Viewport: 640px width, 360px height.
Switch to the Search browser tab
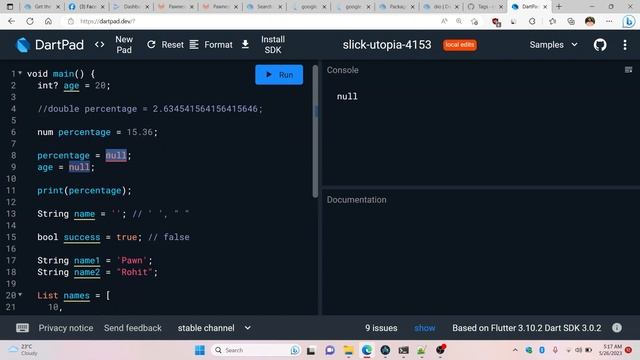coord(264,7)
